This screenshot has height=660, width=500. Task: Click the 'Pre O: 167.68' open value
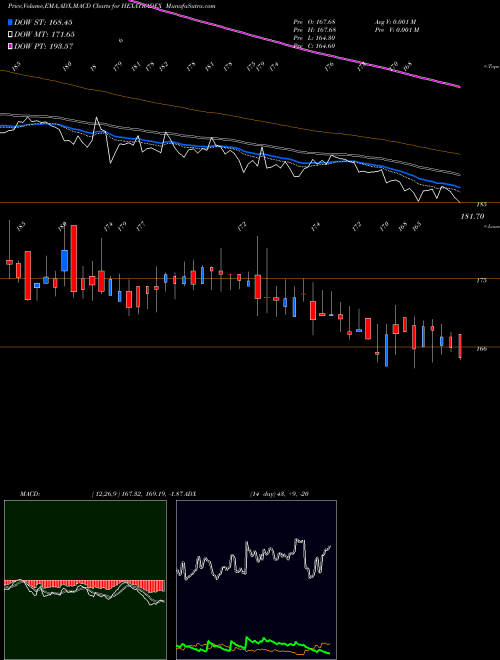314,22
